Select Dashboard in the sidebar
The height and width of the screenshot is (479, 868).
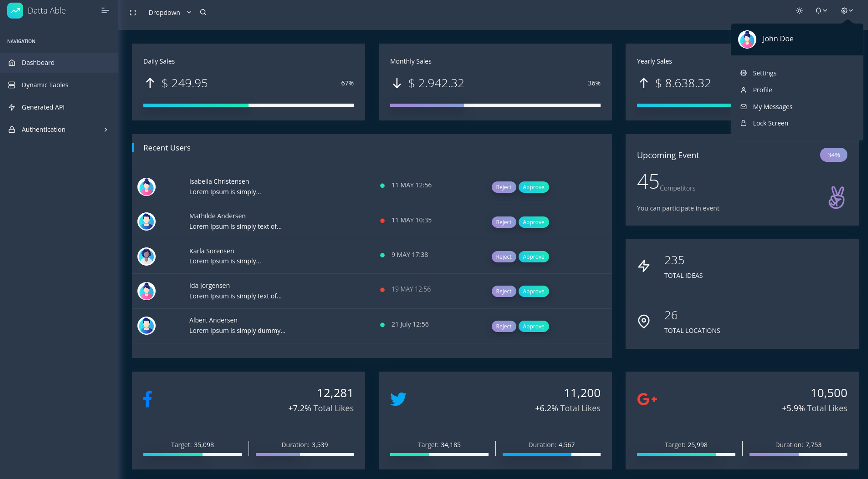pos(59,63)
